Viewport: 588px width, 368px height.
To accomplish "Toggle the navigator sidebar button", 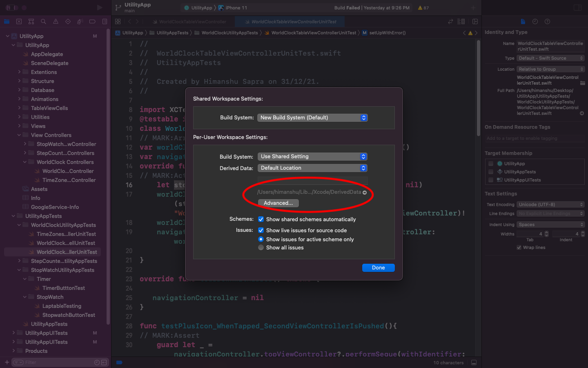I will point(11,7).
